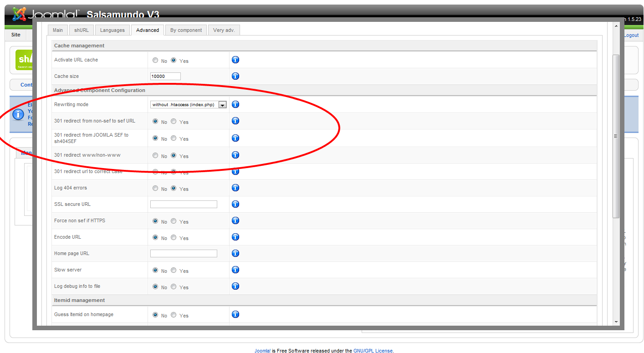Focus the SSL secure URL field

tap(184, 204)
